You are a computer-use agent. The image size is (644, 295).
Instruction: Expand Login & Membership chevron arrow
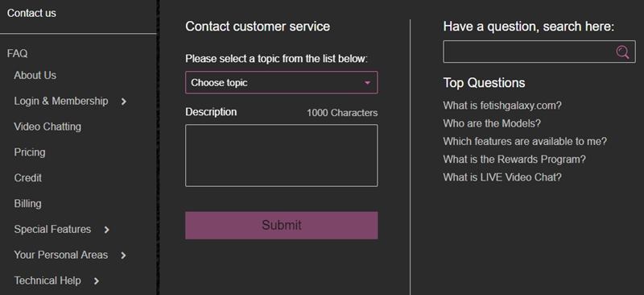[x=124, y=102]
